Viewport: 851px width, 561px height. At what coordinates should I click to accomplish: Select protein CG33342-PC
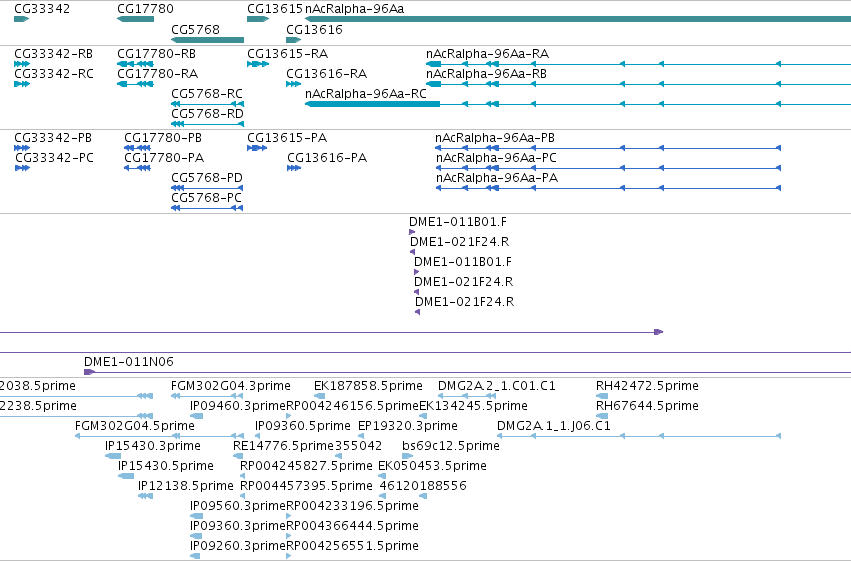[x=22, y=168]
